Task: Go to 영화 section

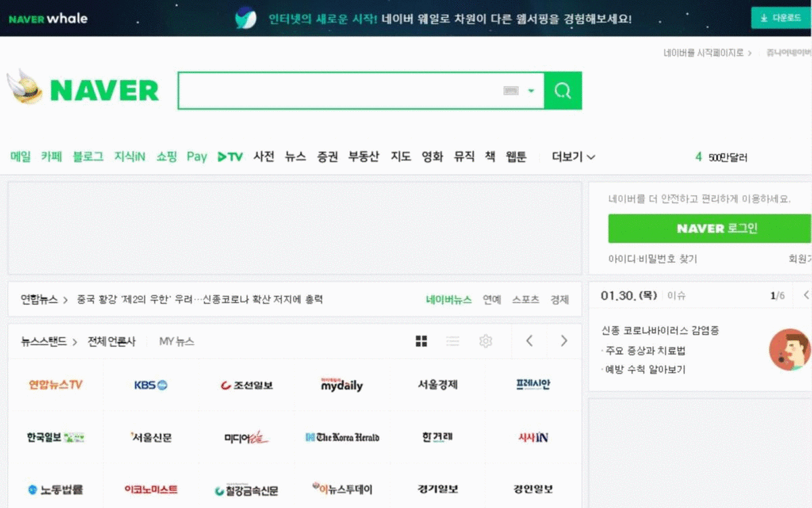Action: [x=432, y=156]
